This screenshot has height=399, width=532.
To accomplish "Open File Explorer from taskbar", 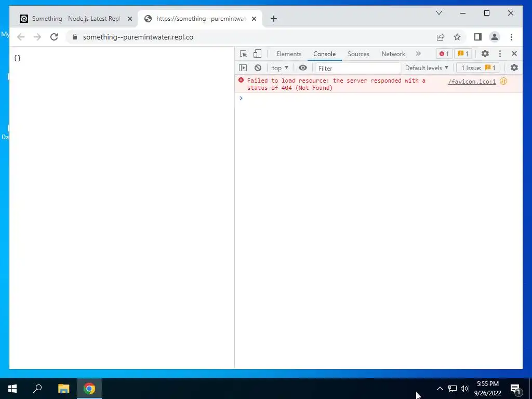I will 63,389.
